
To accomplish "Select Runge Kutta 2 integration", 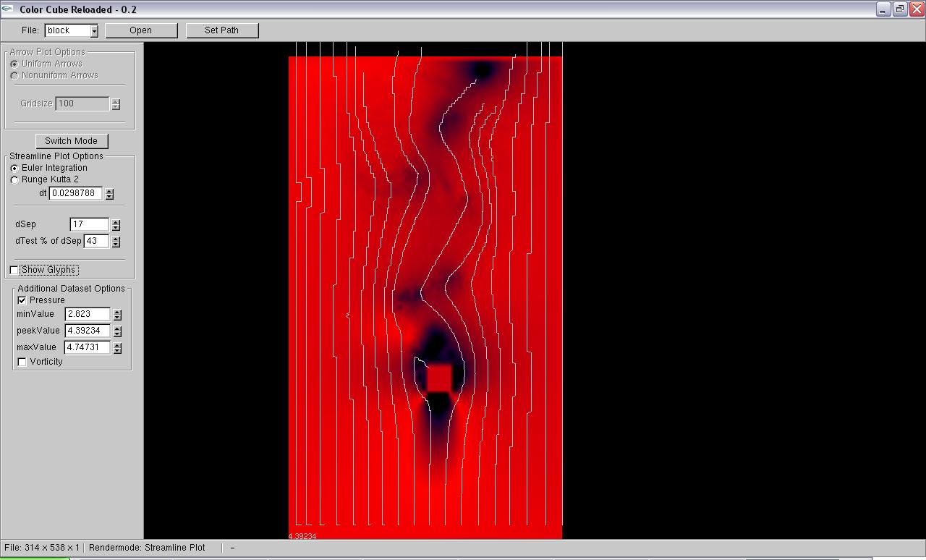I will click(14, 179).
